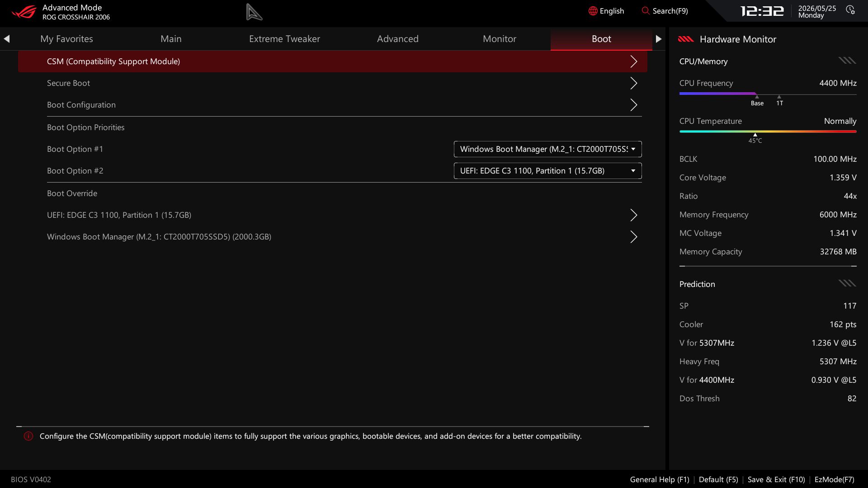Click Memory Capacity value 32768 MB
Viewport: 868px width, 488px height.
(x=838, y=252)
